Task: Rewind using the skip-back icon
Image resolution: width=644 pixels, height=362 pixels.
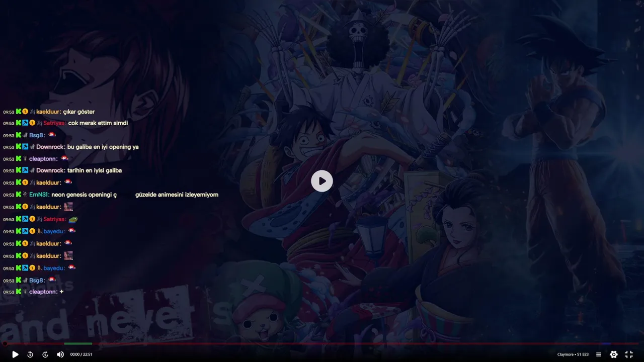Action: 30,354
